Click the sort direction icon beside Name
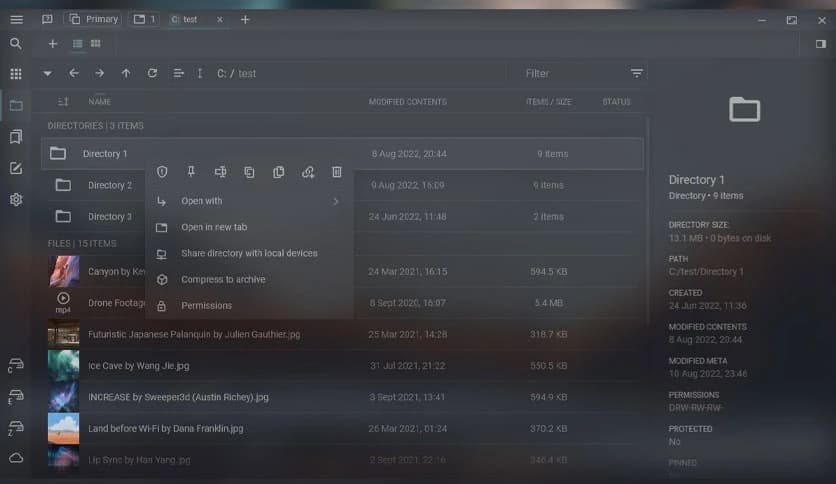 tap(63, 102)
